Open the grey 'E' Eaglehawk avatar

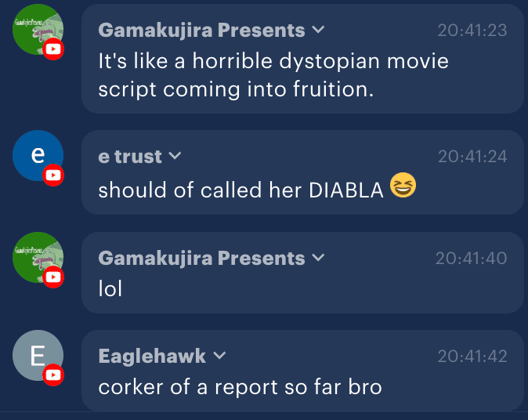pos(38,355)
